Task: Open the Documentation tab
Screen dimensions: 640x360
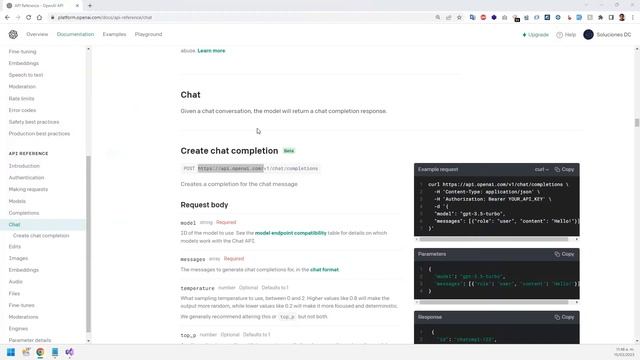Action: [75, 34]
